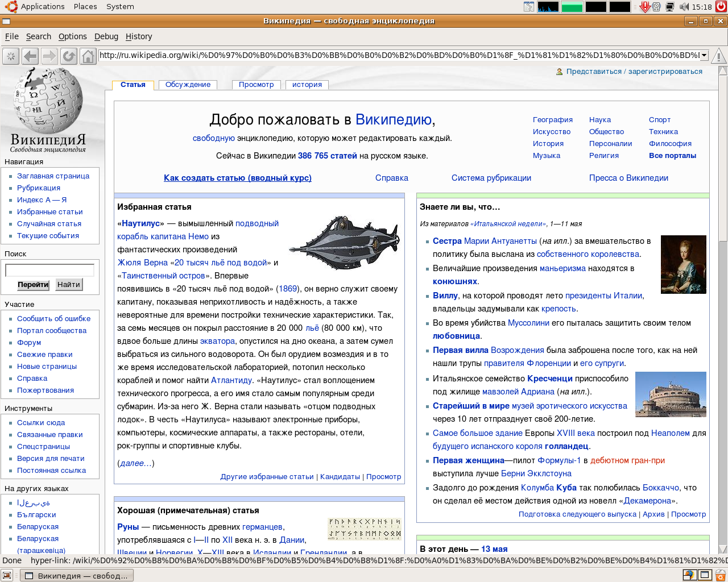Reload the current page

pos(69,56)
